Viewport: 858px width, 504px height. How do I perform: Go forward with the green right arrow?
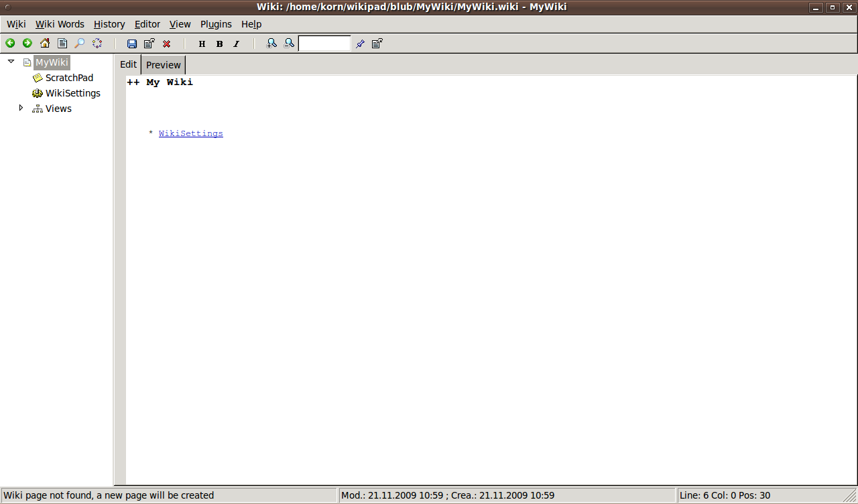click(27, 44)
